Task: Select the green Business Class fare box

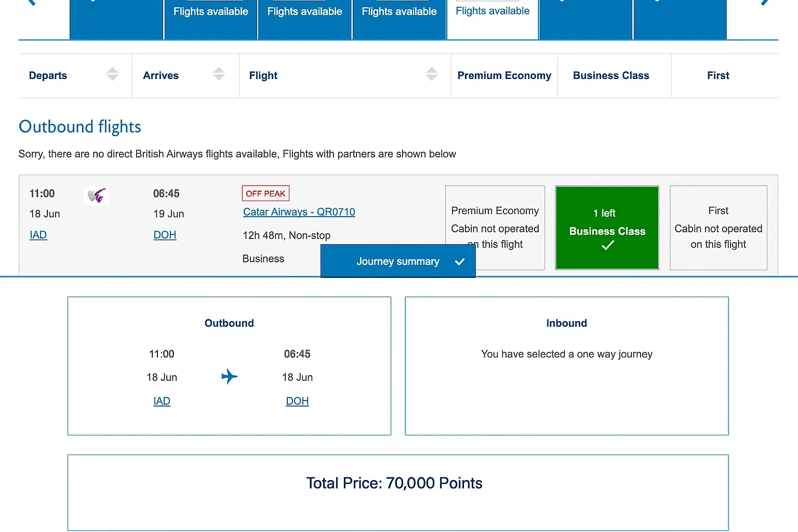Action: 607,228
